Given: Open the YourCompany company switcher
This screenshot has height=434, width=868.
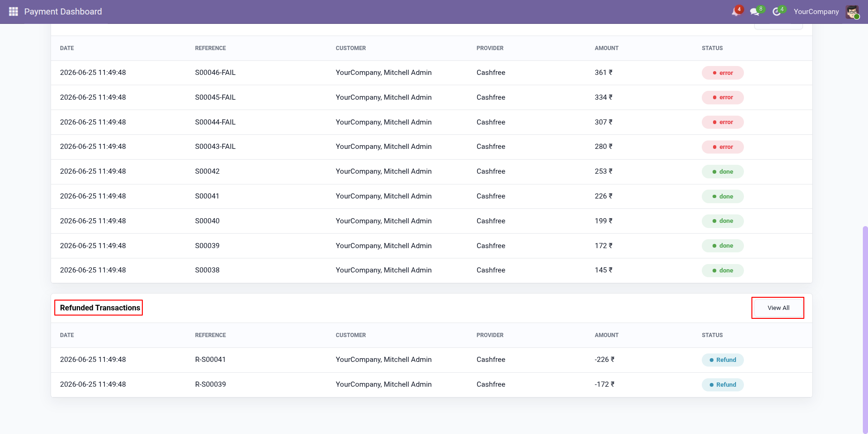Looking at the screenshot, I should (816, 12).
